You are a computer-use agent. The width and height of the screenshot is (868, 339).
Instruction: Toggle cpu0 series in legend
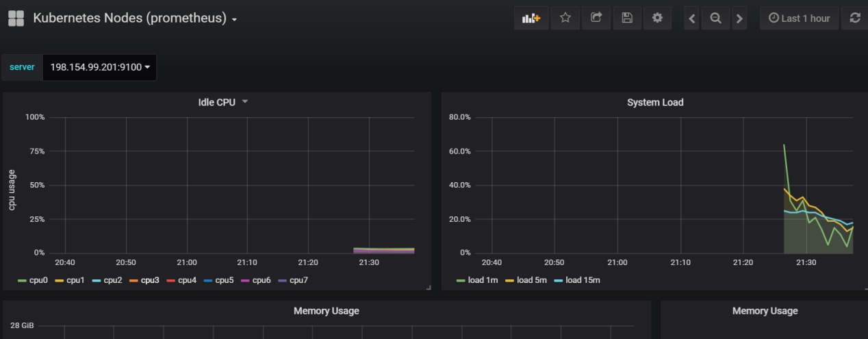click(33, 280)
